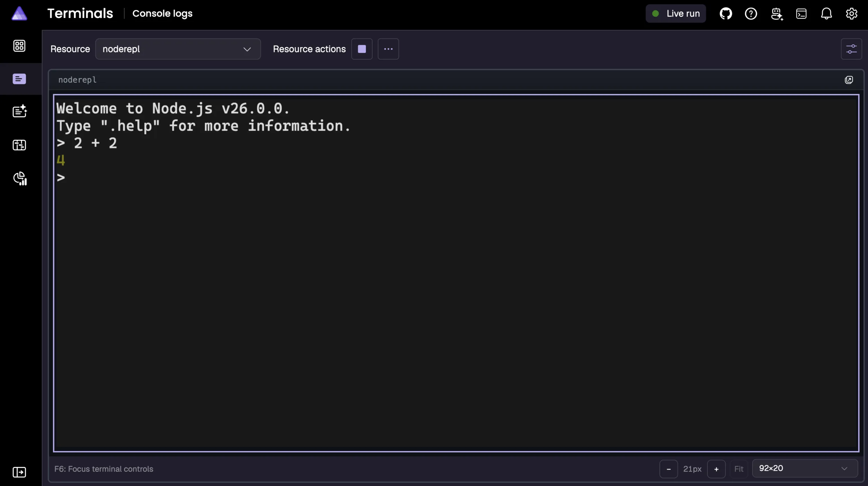Open the notifications bell
Screen dimensions: 868x486
[826, 14]
